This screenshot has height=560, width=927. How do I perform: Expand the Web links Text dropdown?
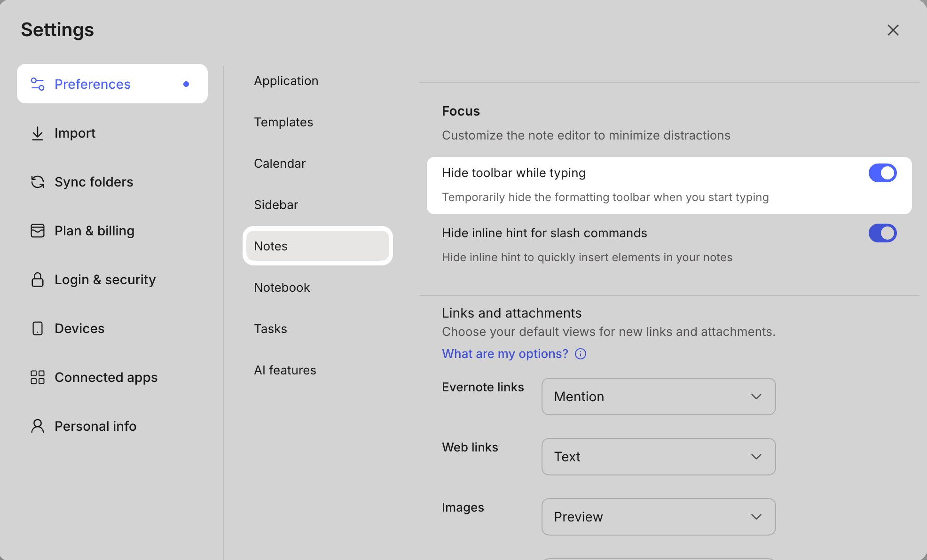point(658,457)
